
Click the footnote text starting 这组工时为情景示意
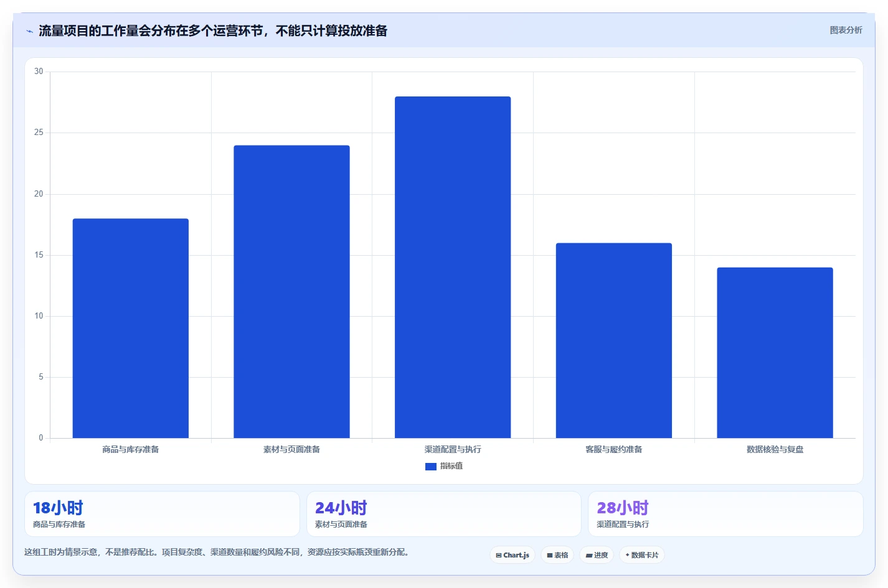tap(218, 552)
